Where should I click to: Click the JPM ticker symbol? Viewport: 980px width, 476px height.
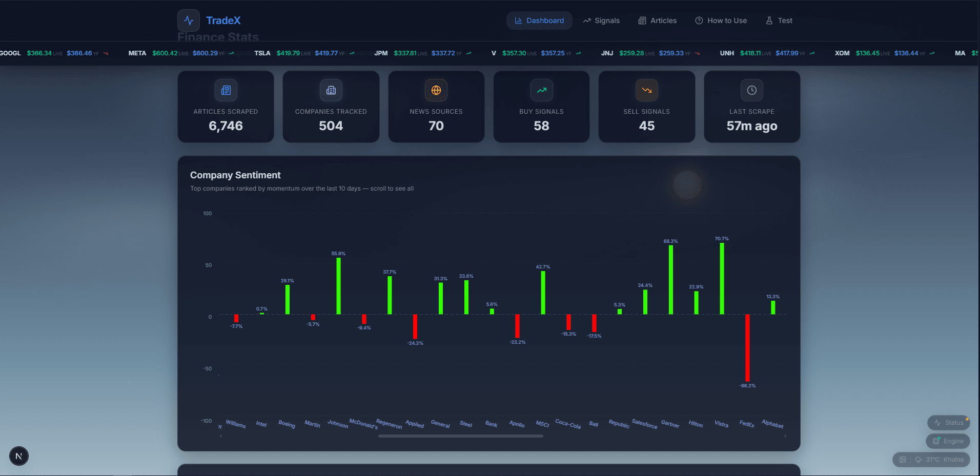pyautogui.click(x=381, y=53)
